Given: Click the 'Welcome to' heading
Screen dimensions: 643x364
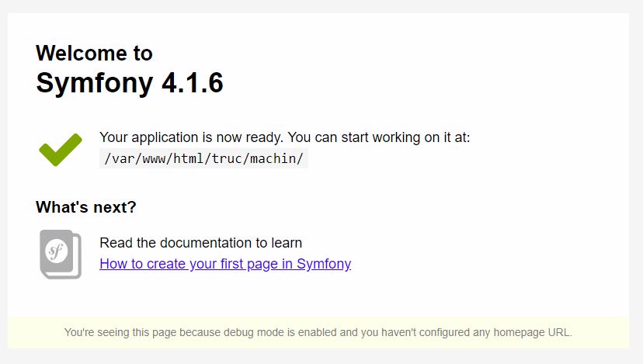Looking at the screenshot, I should point(94,53).
